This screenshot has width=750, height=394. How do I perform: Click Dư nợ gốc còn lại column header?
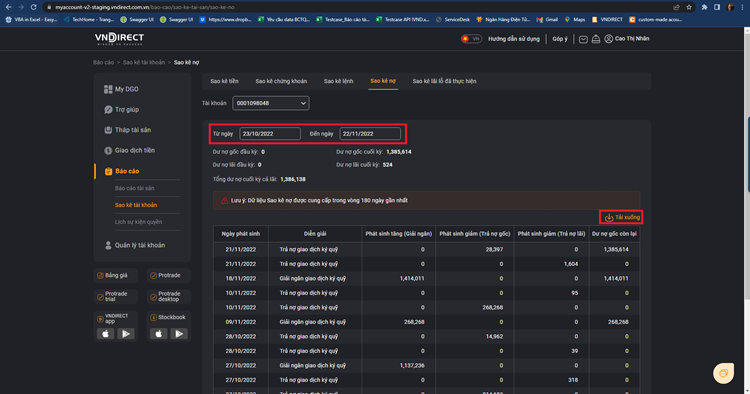pyautogui.click(x=614, y=234)
